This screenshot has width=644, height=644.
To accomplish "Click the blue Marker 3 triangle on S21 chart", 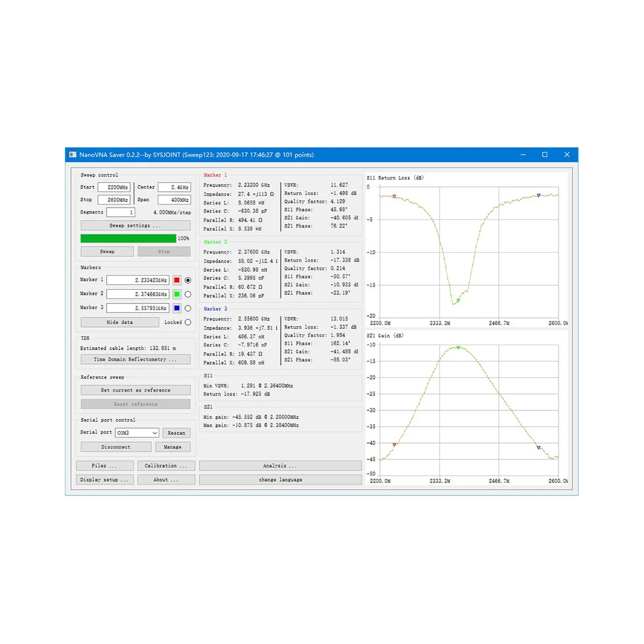I will click(539, 448).
